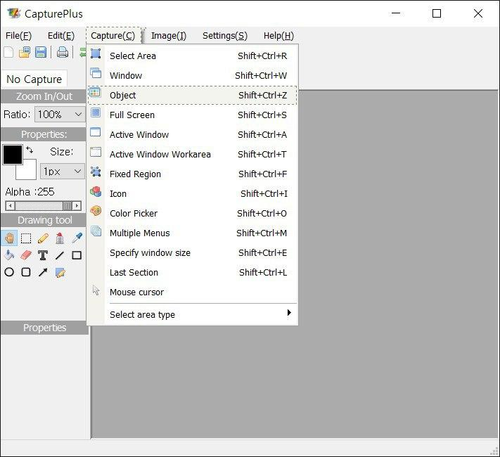
Task: Select the Pencil drawing tool
Action: coord(43,238)
